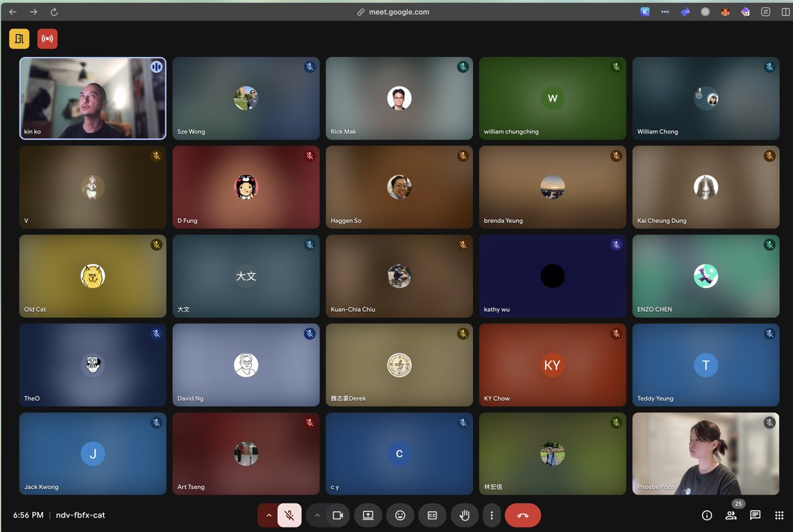The height and width of the screenshot is (532, 793).
Task: Open the fox extension icon
Action: (x=725, y=12)
